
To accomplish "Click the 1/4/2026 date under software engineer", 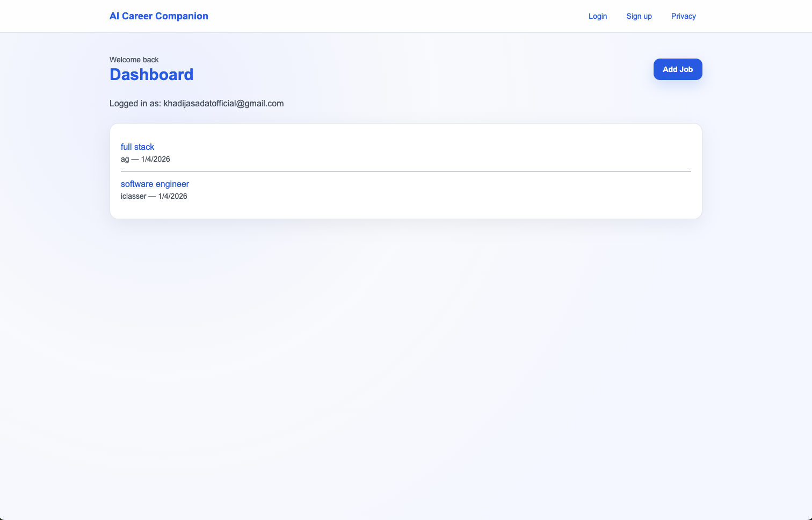I will (172, 196).
